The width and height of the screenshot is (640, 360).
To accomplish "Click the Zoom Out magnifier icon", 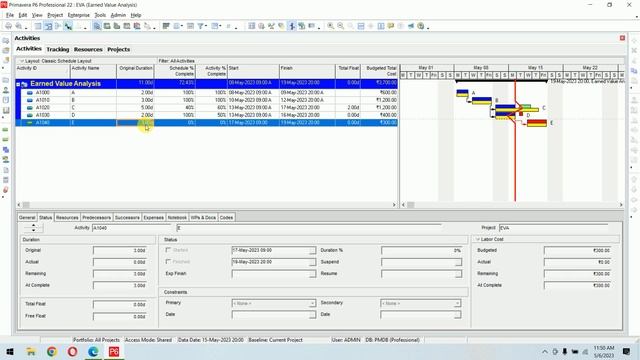I will (340, 26).
